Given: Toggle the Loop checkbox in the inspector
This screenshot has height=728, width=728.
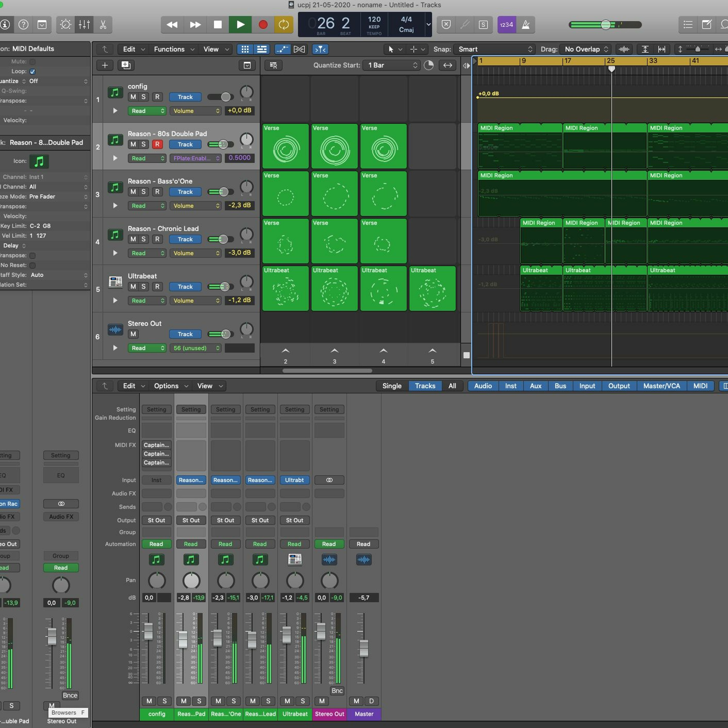Looking at the screenshot, I should pos(33,72).
